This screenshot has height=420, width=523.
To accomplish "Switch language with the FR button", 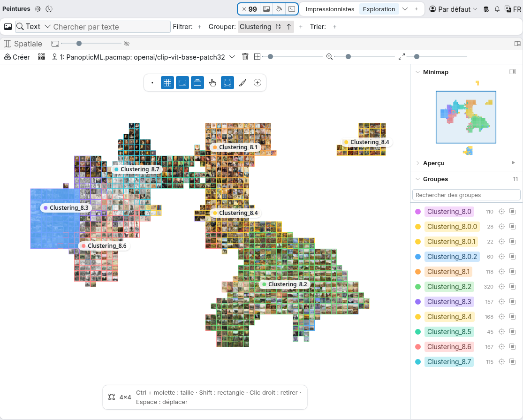I will click(513, 9).
